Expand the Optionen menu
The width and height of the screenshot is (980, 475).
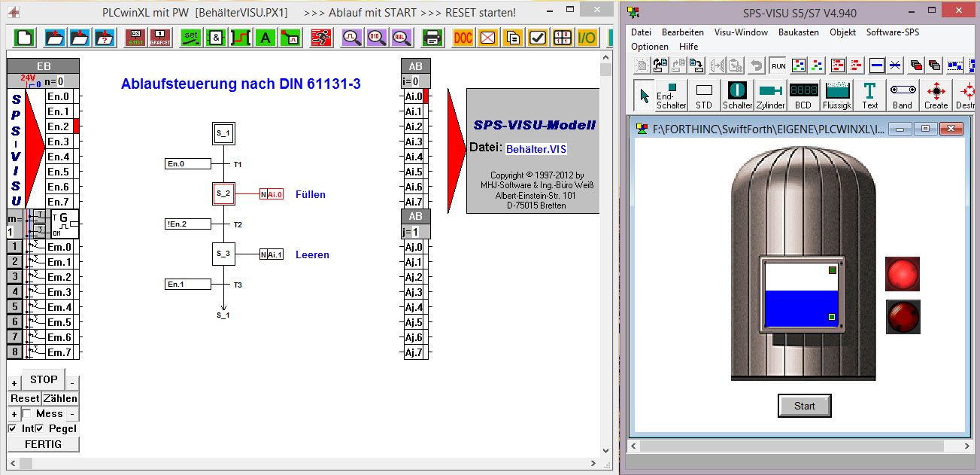coord(650,47)
